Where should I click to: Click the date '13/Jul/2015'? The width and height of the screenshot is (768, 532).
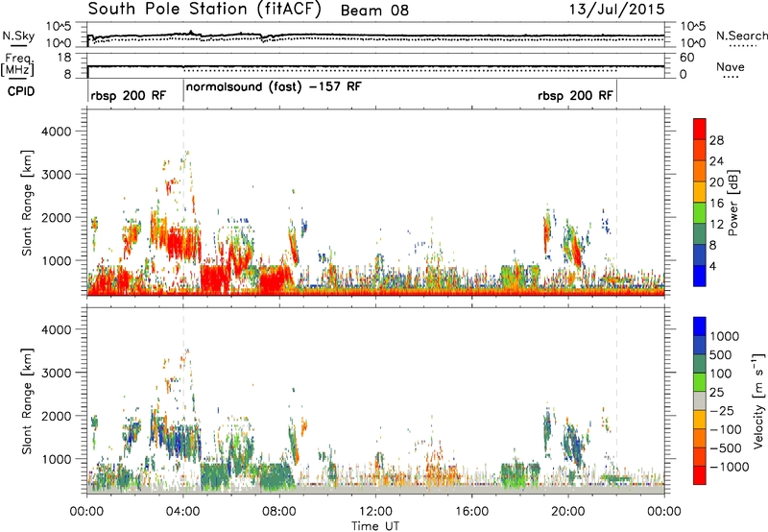(616, 10)
